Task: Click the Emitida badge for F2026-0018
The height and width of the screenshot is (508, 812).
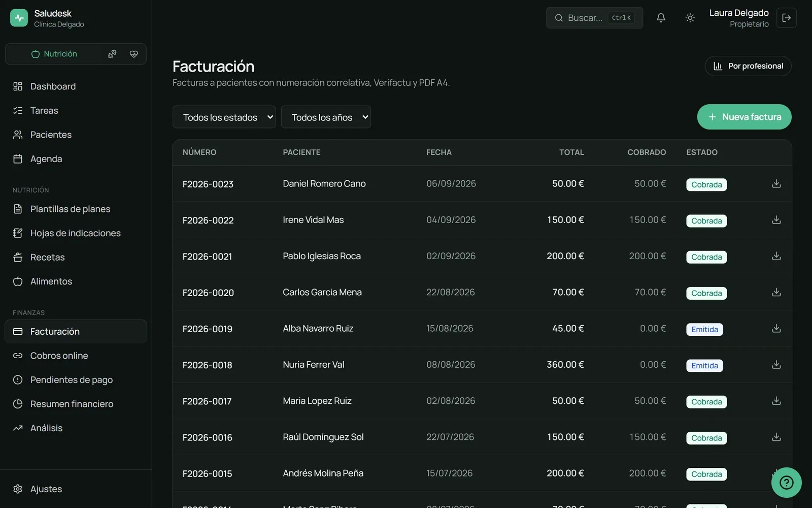Action: point(704,366)
